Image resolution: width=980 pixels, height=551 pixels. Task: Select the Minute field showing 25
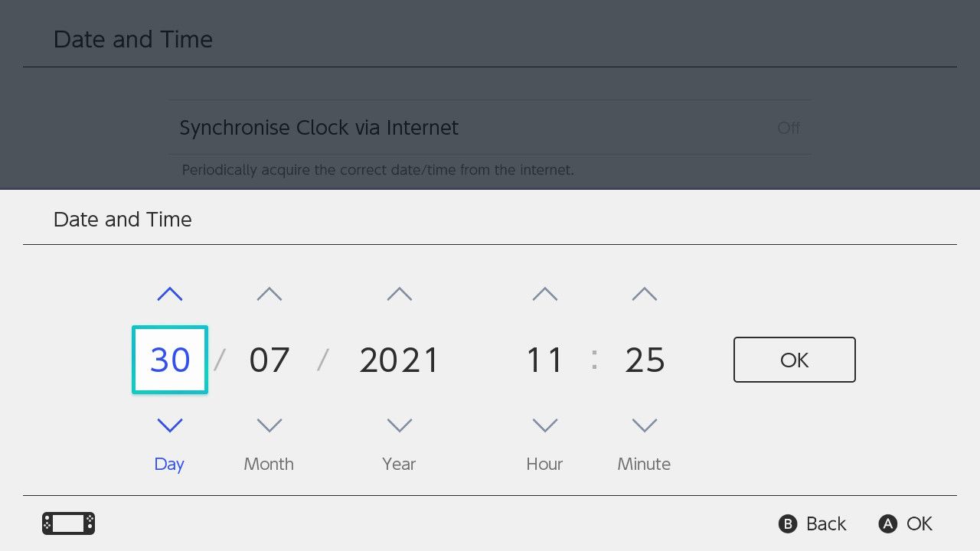[644, 359]
